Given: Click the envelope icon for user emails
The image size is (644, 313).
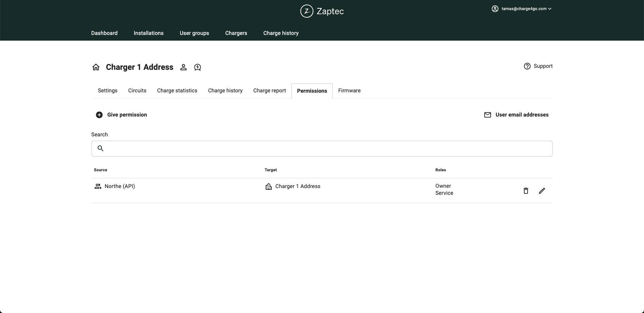Looking at the screenshot, I should pos(488,115).
